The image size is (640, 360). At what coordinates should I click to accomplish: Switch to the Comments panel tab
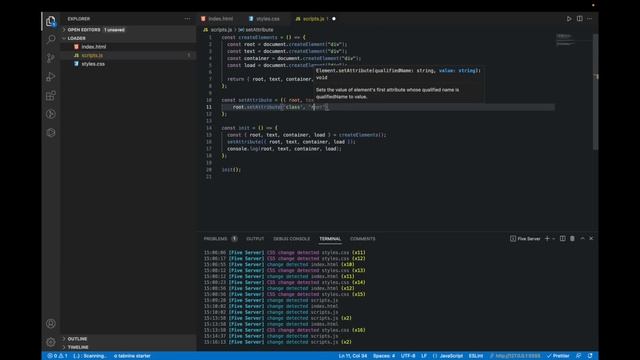(362, 239)
